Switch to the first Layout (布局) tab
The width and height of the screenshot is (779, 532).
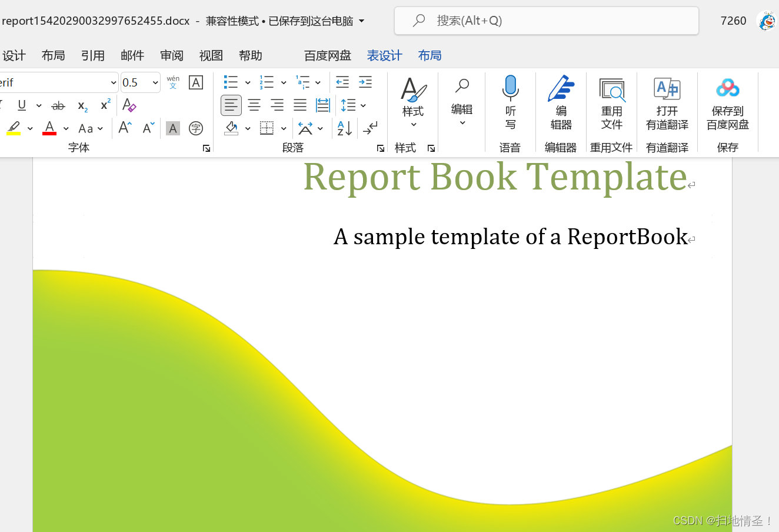pyautogui.click(x=54, y=55)
